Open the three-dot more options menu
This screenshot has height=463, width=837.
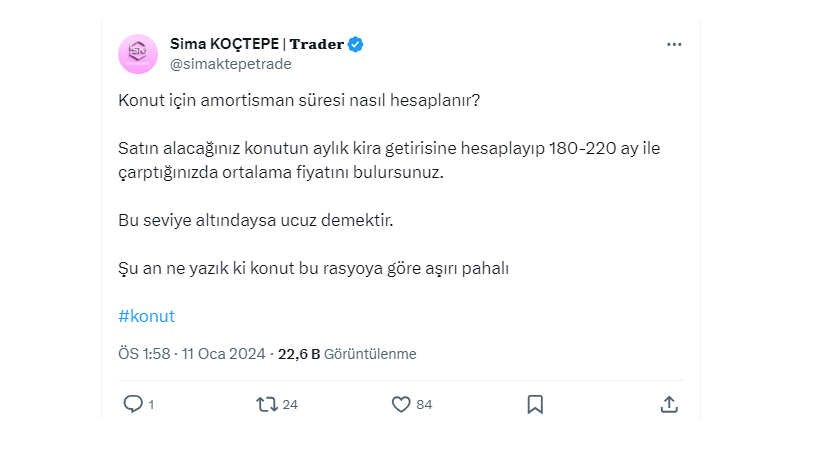pos(674,45)
